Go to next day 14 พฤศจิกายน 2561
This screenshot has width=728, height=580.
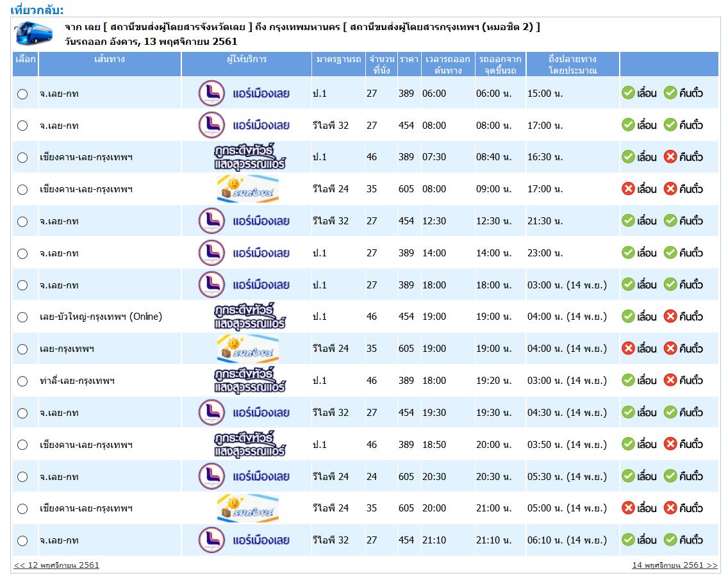pyautogui.click(x=674, y=565)
